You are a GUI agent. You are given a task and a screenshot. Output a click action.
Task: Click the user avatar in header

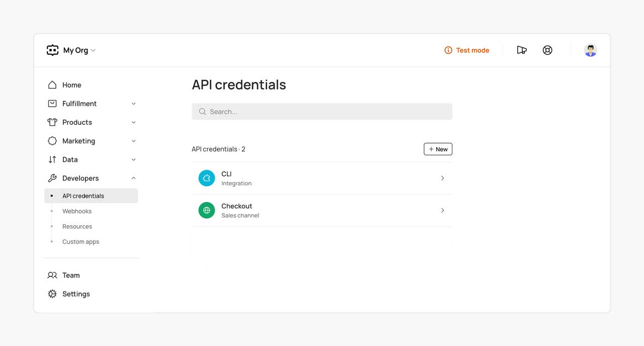coord(590,50)
